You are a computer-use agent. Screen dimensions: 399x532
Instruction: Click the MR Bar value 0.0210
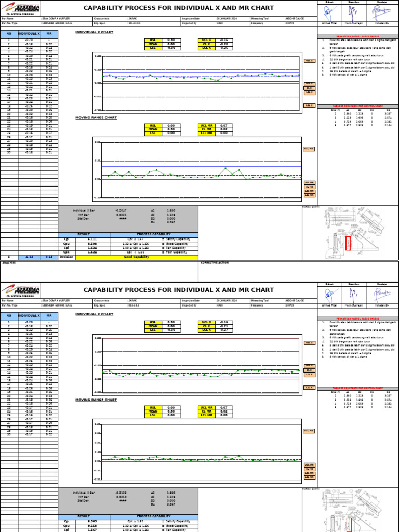click(121, 497)
